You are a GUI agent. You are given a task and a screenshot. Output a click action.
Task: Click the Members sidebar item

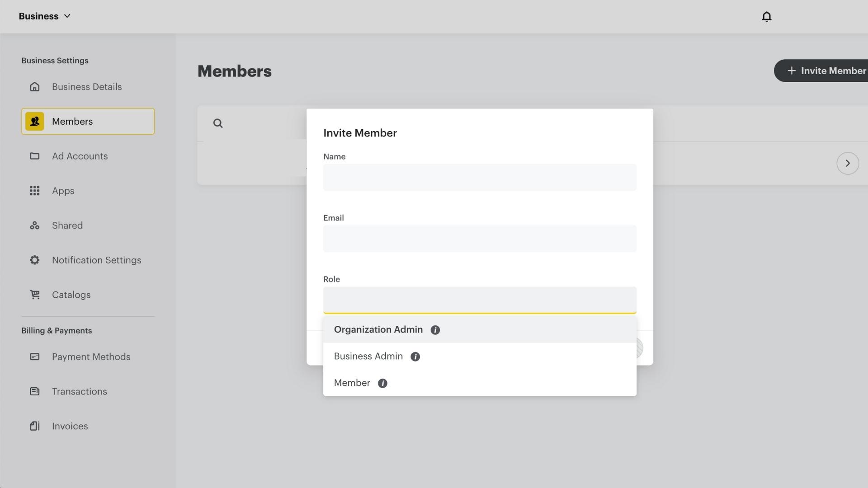(88, 122)
